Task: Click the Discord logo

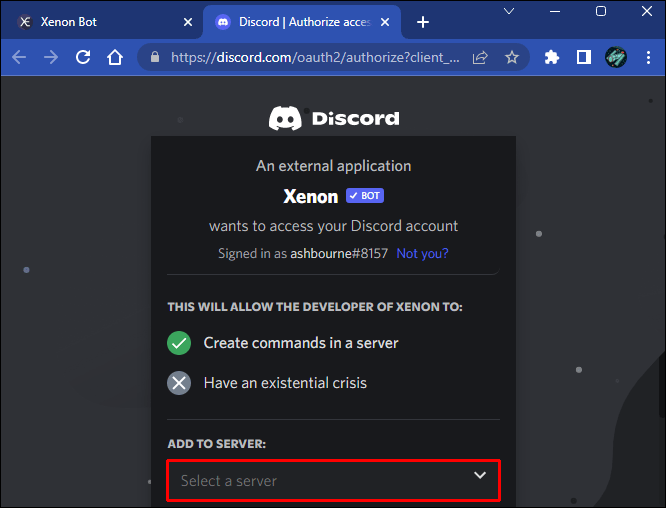Action: pos(334,118)
